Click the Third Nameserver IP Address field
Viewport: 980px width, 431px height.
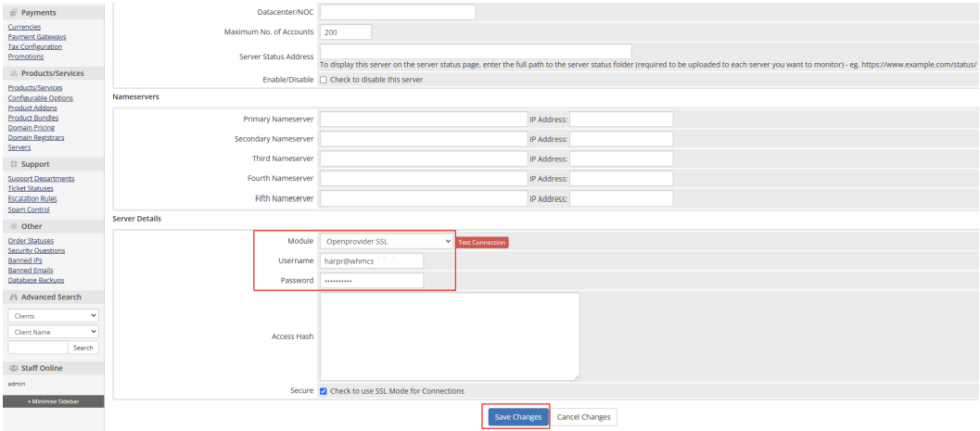pyautogui.click(x=621, y=158)
